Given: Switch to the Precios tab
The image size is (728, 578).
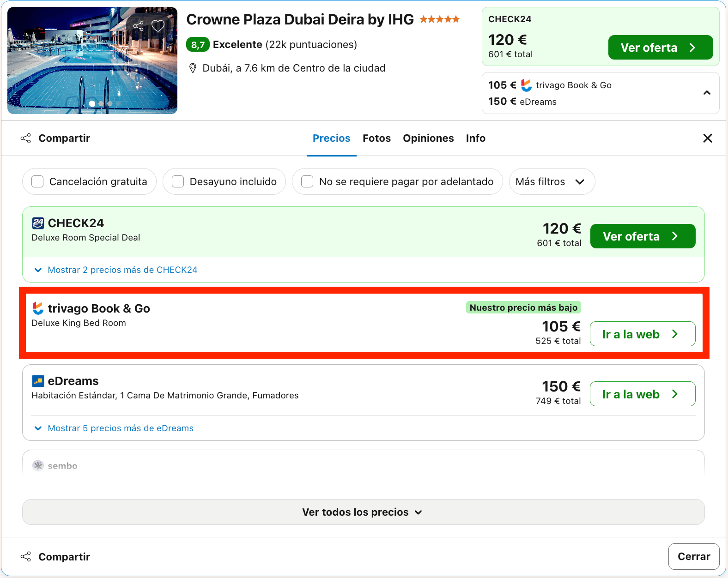Looking at the screenshot, I should tap(332, 138).
